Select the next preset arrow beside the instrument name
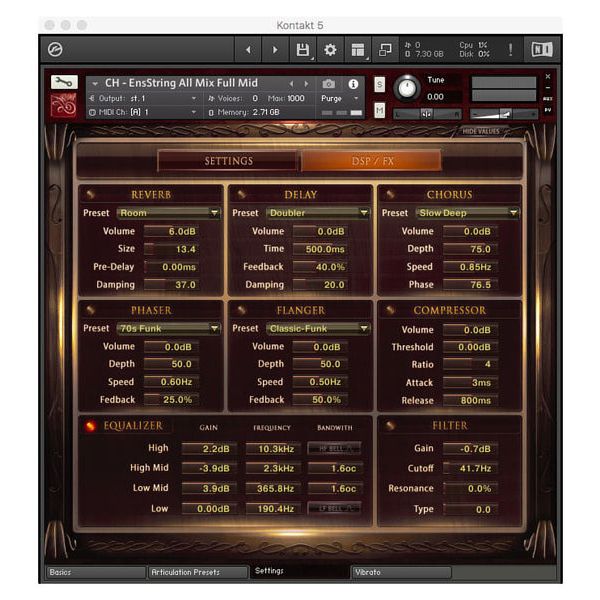This screenshot has height=600, width=600. coord(306,84)
